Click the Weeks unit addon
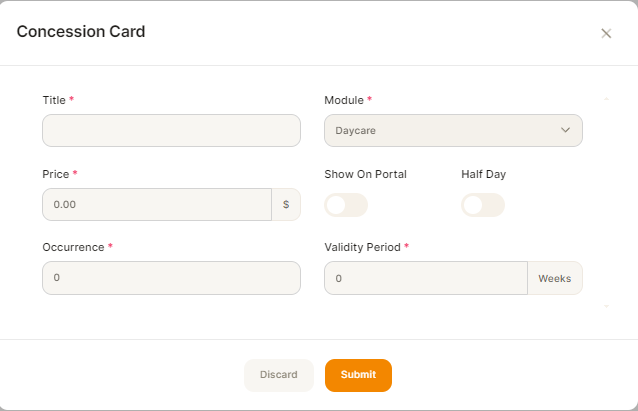This screenshot has height=411, width=638. tap(555, 278)
